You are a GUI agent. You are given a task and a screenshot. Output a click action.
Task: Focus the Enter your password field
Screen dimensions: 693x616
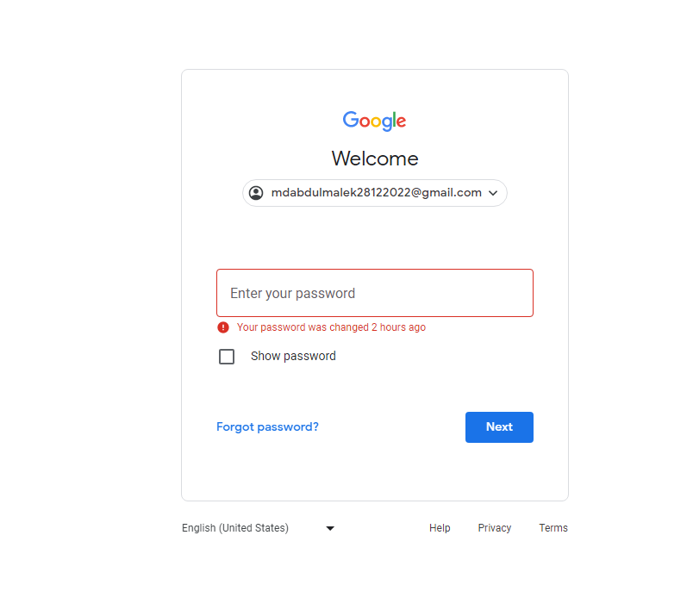point(375,293)
